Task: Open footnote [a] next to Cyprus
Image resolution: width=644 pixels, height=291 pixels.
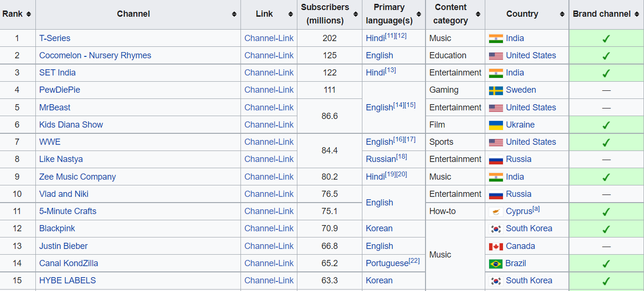Action: point(536,209)
